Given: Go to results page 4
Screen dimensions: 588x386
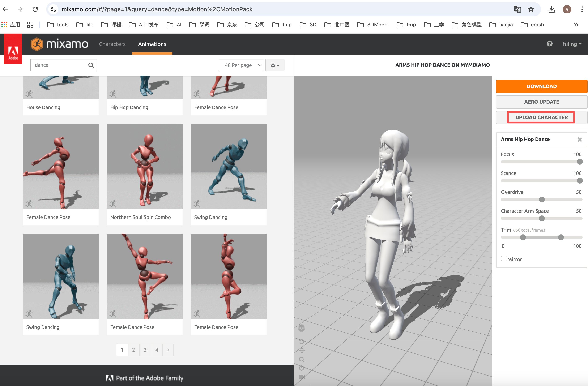Looking at the screenshot, I should (157, 350).
